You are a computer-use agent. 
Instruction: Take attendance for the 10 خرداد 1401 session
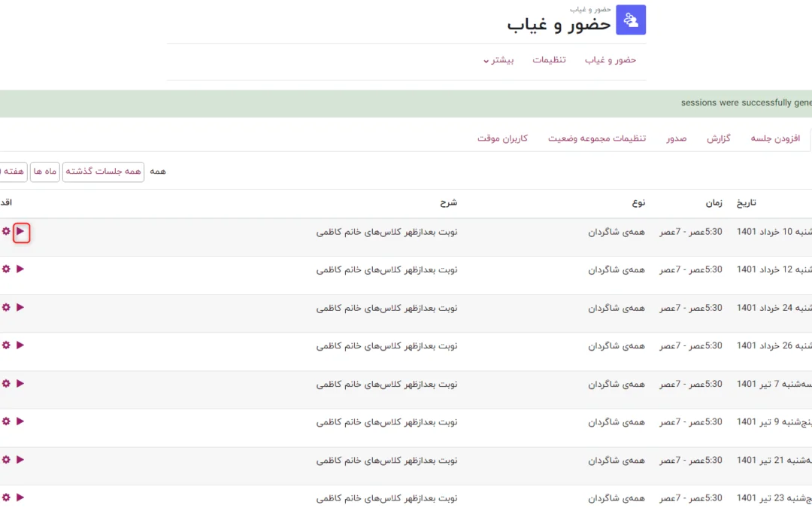tap(21, 232)
